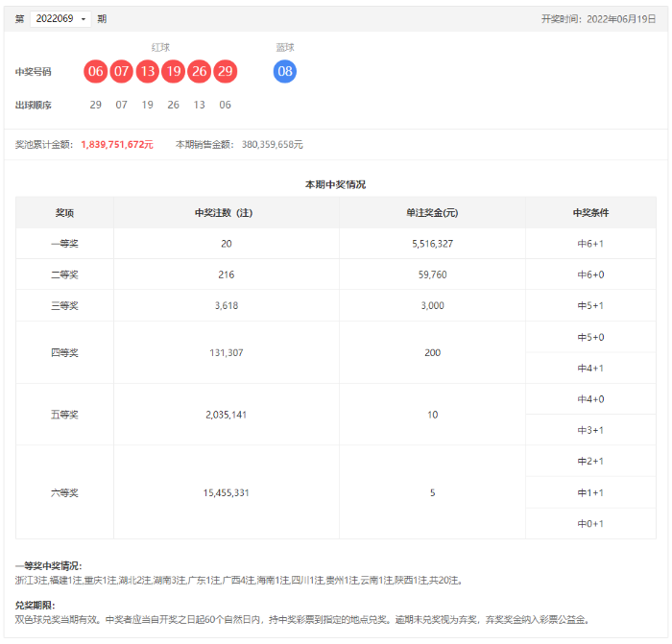The image size is (672, 644).
Task: Click the blue ball numbered 08
Action: coord(285,72)
